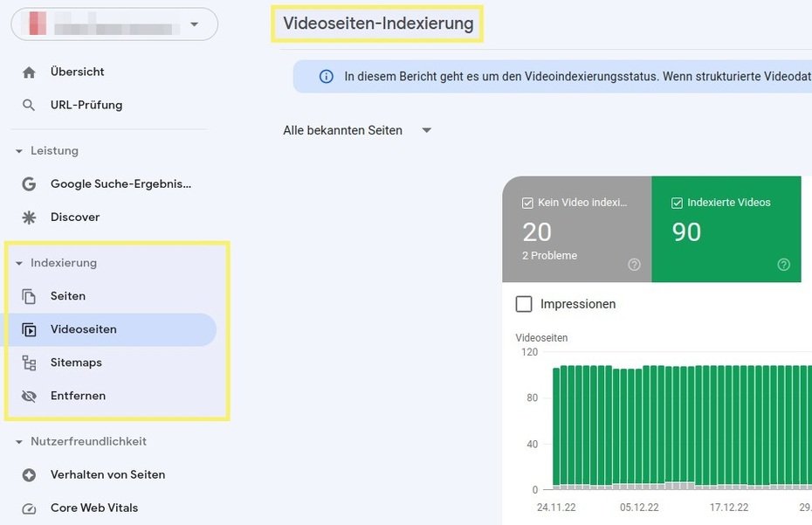Uncheck the Indexierte Videos box

pos(677,202)
